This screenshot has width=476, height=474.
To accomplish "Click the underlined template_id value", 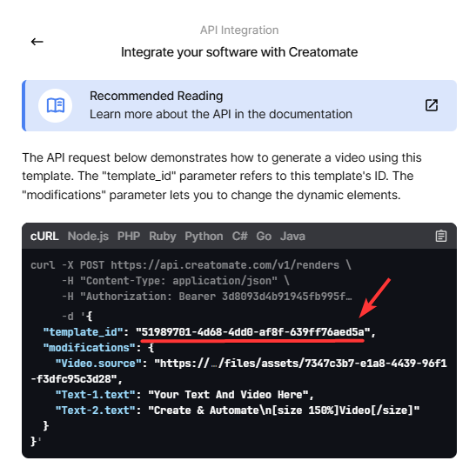I will point(253,332).
